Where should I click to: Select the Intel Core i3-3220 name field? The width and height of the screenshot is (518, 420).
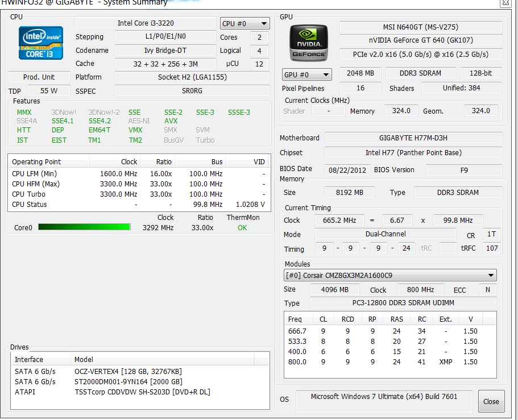point(146,23)
